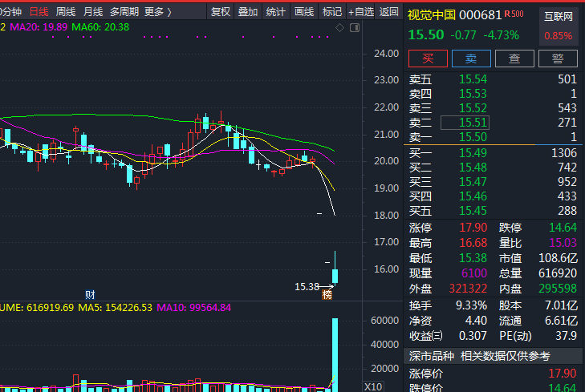Select 买二 price 15.48
Image resolution: width=585 pixels, height=392 pixels.
coord(473,168)
